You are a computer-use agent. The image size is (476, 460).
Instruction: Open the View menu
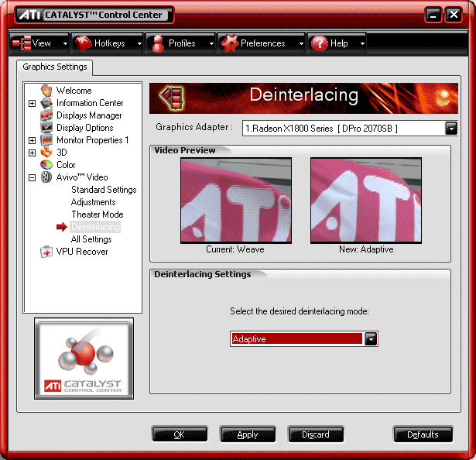click(x=39, y=43)
